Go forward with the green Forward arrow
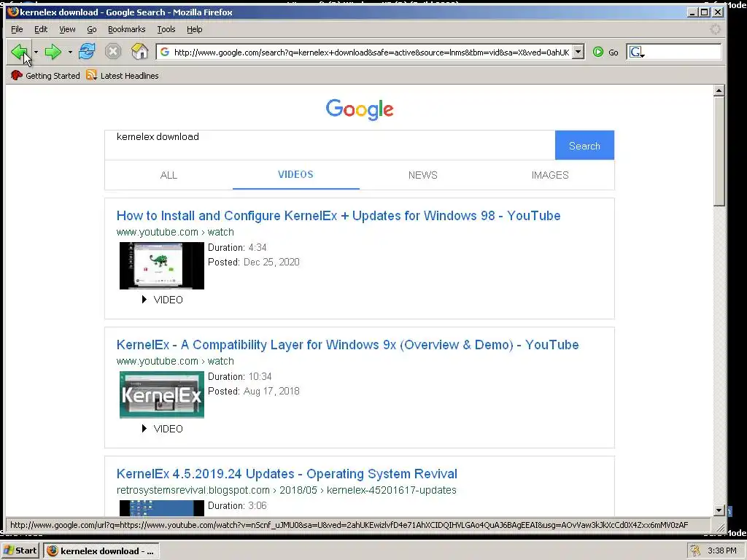This screenshot has width=747, height=560. (x=53, y=52)
